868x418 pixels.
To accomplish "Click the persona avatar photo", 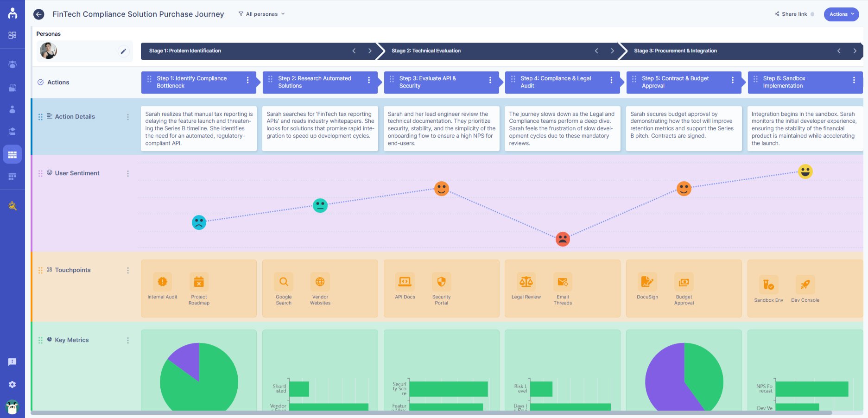I will [48, 51].
